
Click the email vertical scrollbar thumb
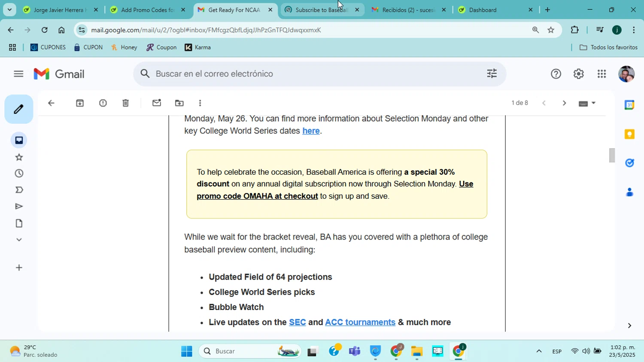click(612, 155)
